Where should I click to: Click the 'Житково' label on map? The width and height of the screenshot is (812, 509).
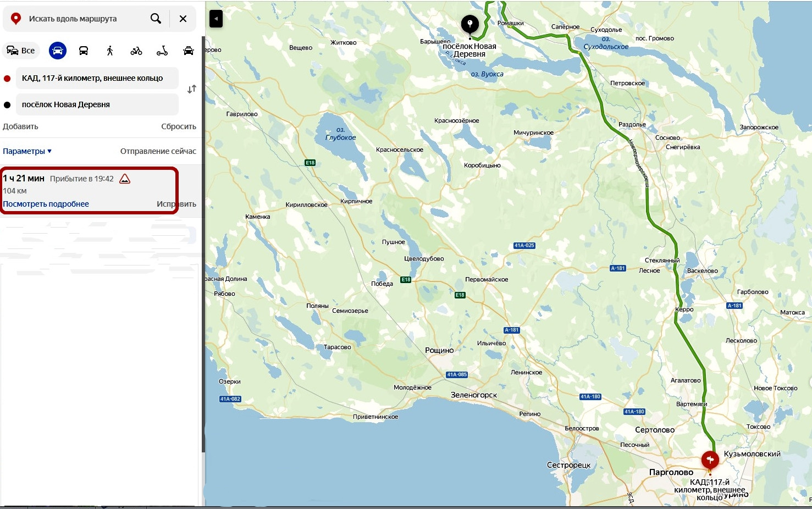click(344, 42)
